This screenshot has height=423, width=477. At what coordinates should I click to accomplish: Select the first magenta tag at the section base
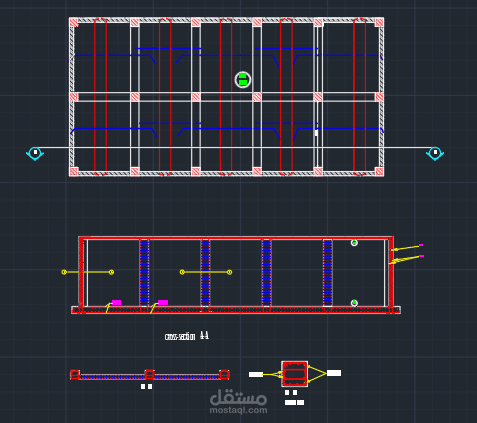(116, 302)
